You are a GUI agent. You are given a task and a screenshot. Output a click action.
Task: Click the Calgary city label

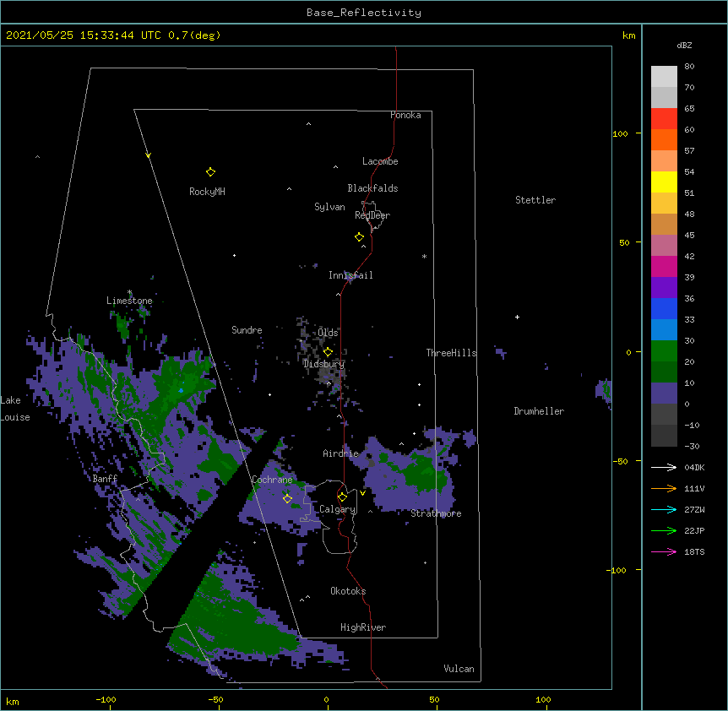coord(337,509)
